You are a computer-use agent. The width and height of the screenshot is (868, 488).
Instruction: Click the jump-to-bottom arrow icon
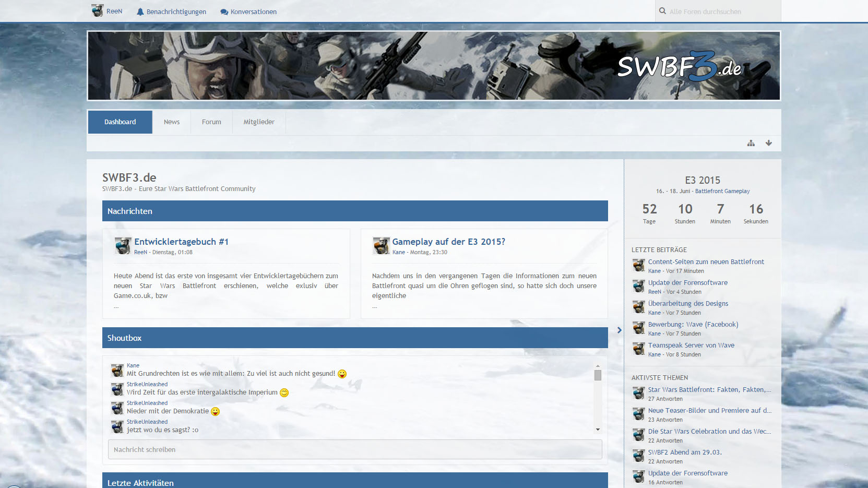pos(768,143)
